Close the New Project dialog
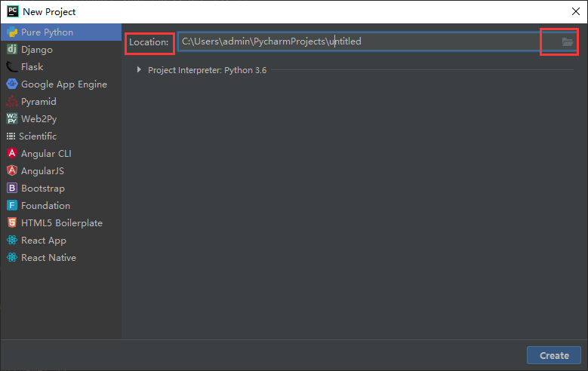The image size is (588, 371). (576, 11)
